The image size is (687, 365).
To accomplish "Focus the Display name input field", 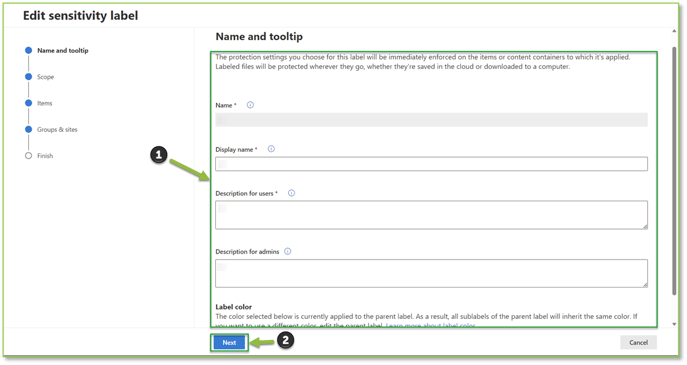I will point(431,164).
